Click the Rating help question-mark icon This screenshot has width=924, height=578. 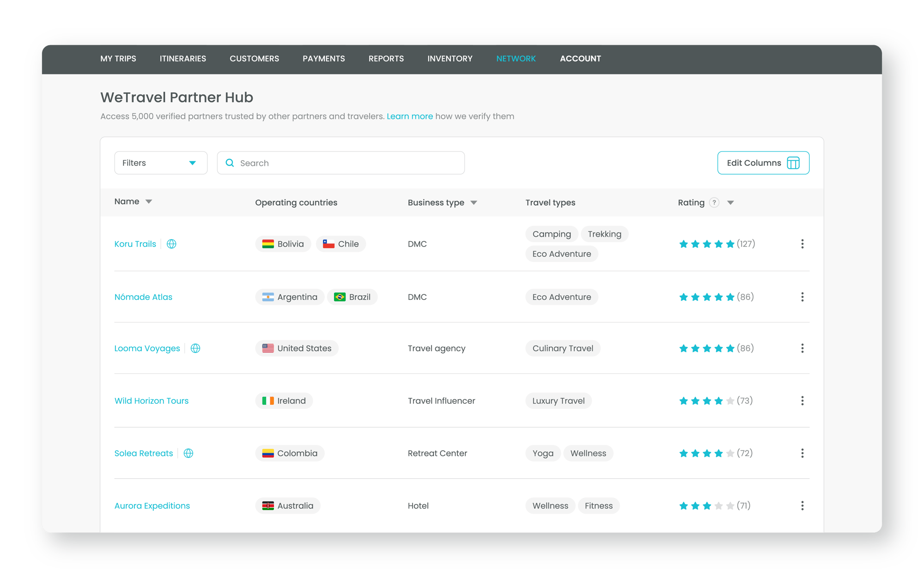click(x=714, y=203)
